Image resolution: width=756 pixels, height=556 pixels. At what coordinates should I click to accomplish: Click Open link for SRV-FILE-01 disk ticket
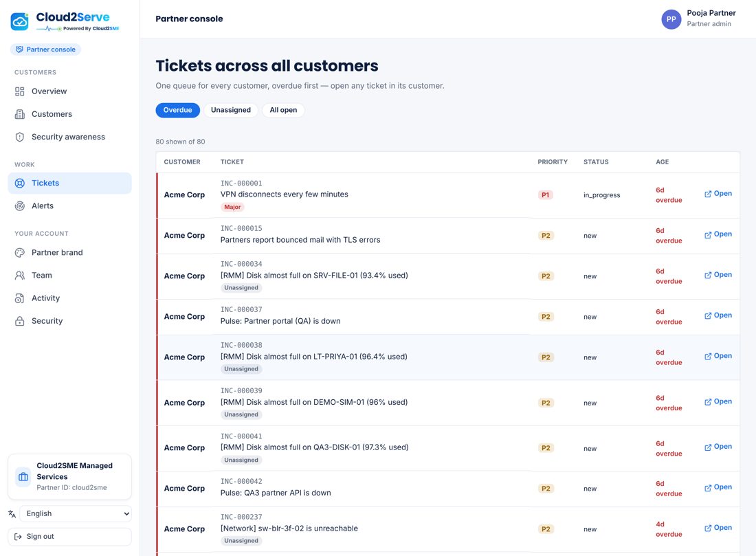coord(718,275)
